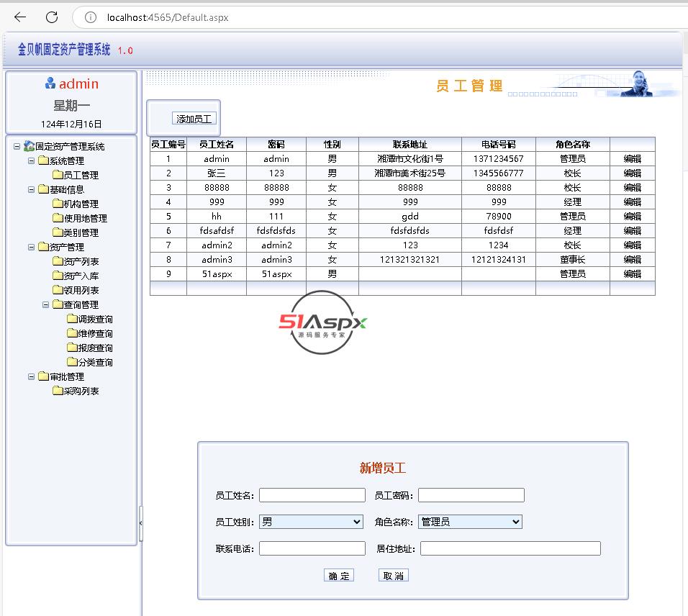The height and width of the screenshot is (616, 688).
Task: Focus the 员工姓名 input field
Action: [312, 495]
